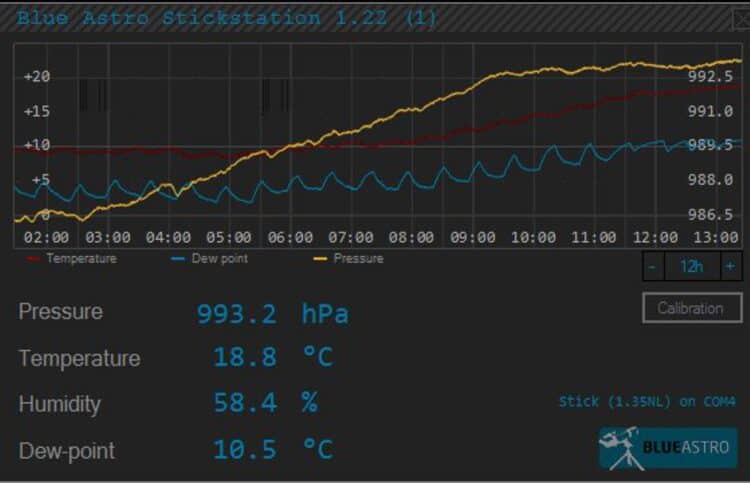Click the 02:00 time axis label

pos(46,237)
